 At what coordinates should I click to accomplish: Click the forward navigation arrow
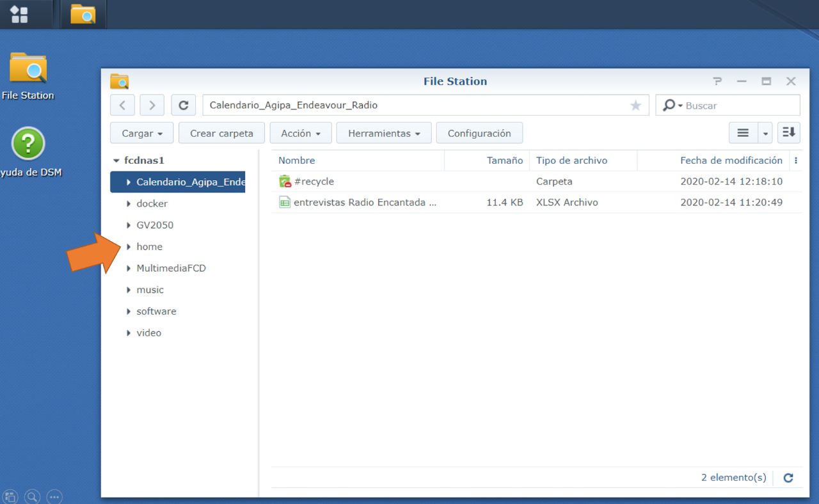(152, 106)
